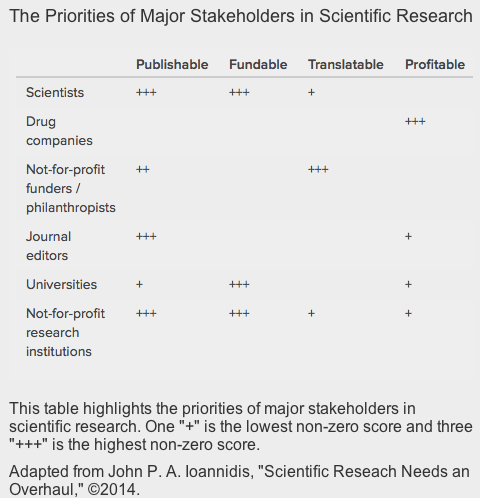The image size is (480, 498).
Task: Click the Profitable column header
Action: (435, 65)
